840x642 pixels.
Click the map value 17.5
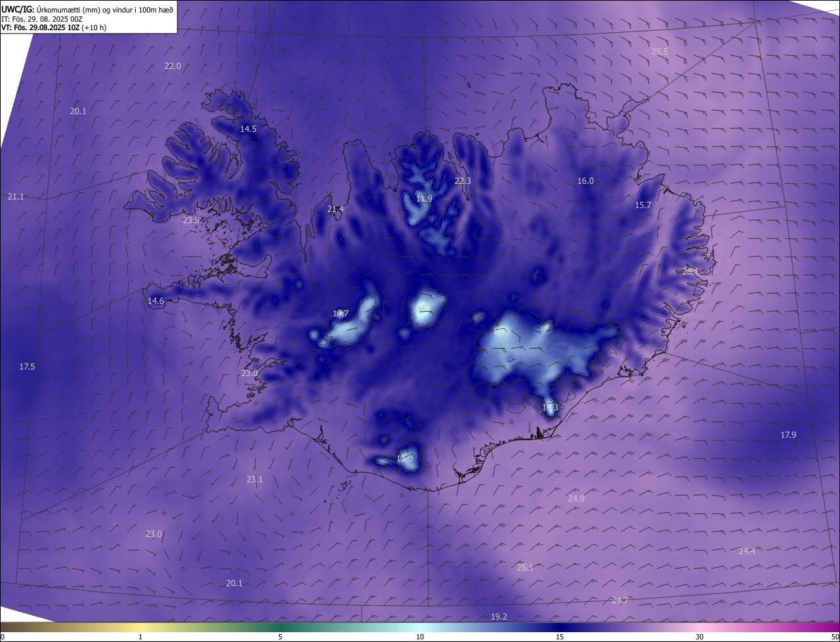coord(27,367)
